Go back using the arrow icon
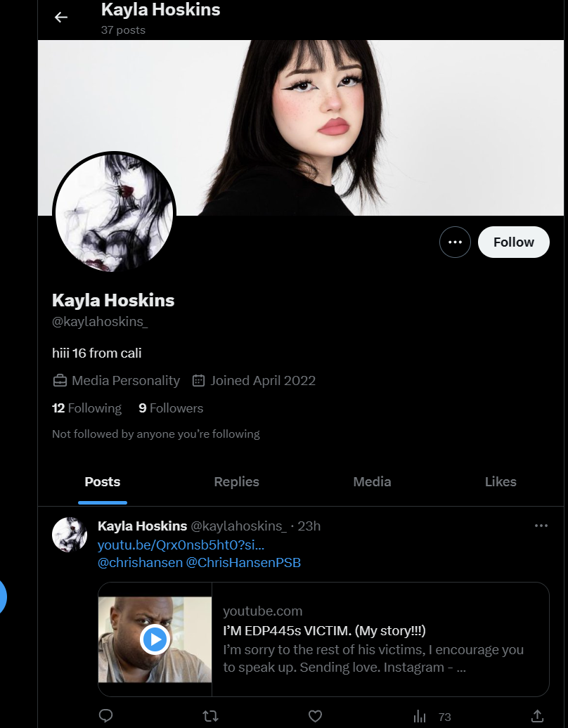568x728 pixels. 61,18
